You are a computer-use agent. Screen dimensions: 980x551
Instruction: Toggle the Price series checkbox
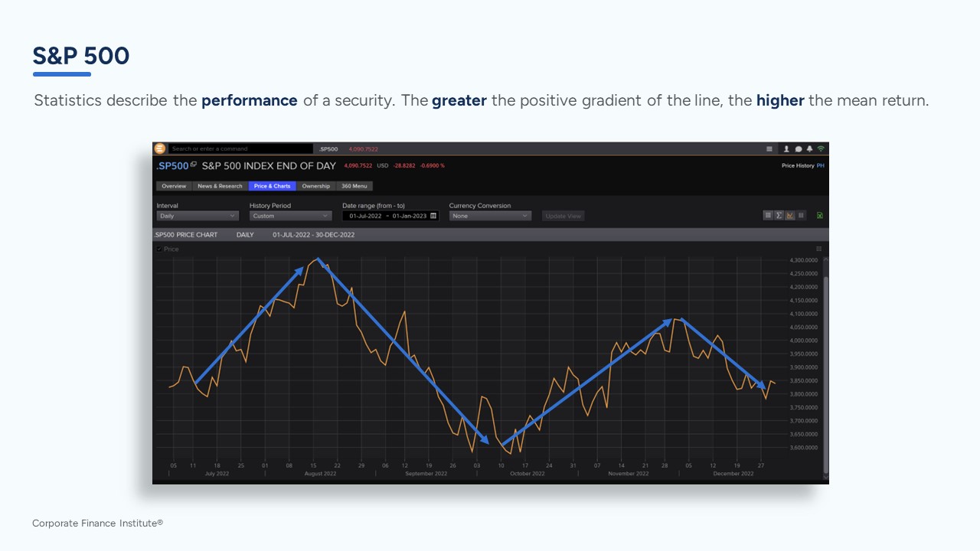tap(159, 249)
